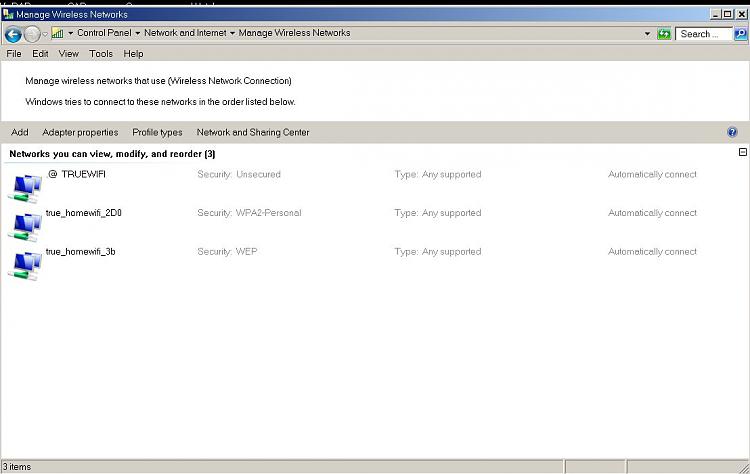Select the @ TRUEWIFI network icon

point(25,188)
